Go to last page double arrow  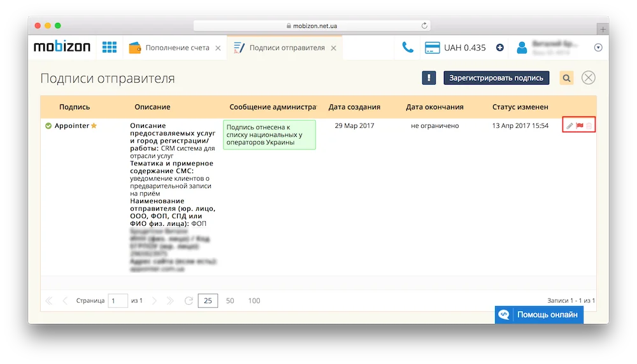[x=170, y=301]
